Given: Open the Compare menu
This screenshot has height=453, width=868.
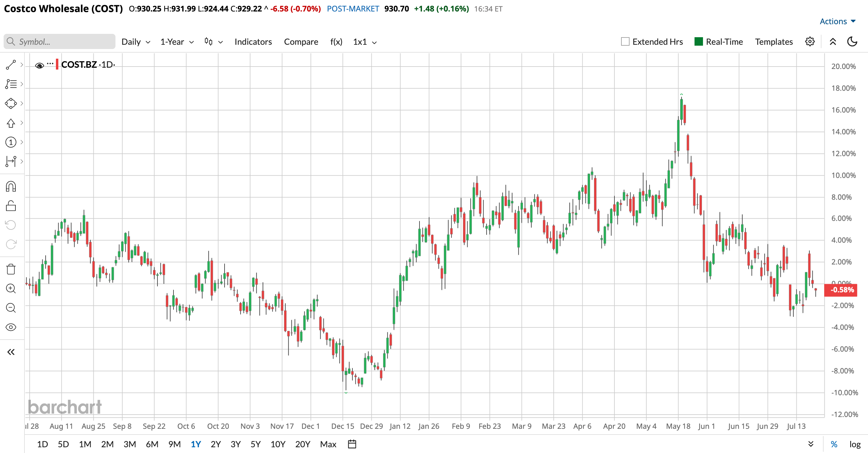Looking at the screenshot, I should coord(301,42).
